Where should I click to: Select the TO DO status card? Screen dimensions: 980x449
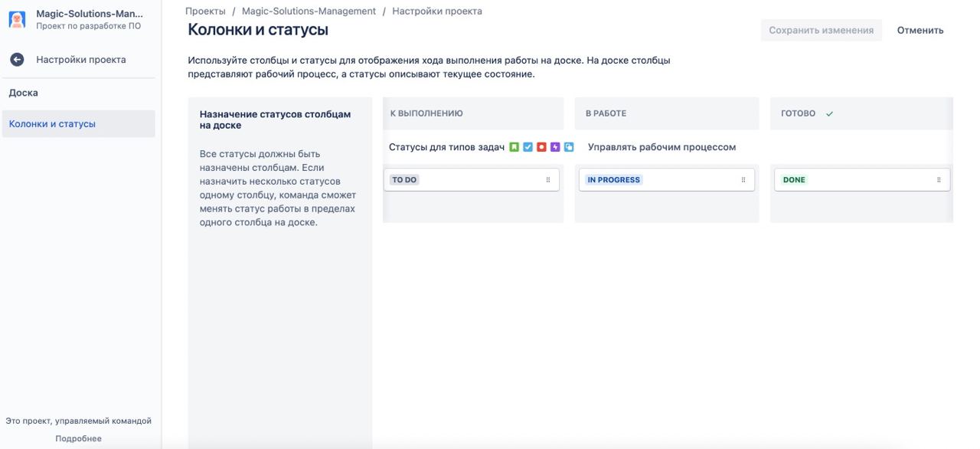pyautogui.click(x=471, y=180)
